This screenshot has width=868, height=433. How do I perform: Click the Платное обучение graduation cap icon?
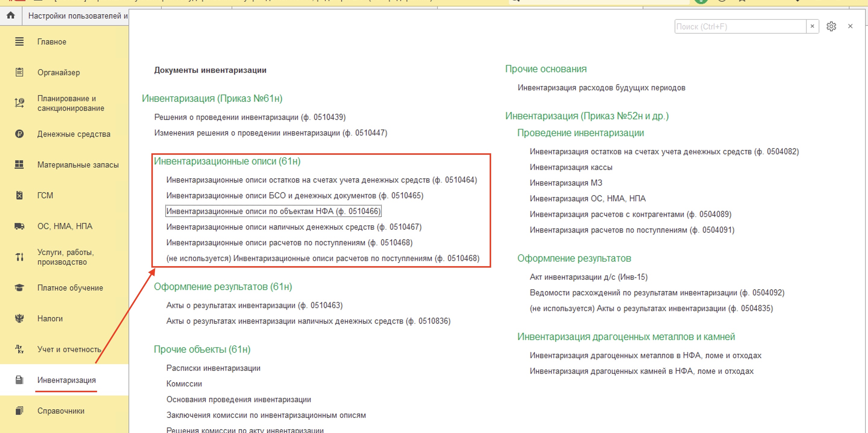tap(19, 288)
